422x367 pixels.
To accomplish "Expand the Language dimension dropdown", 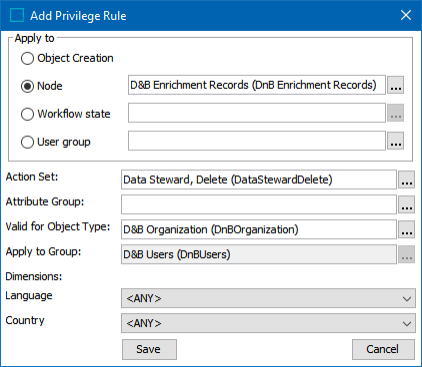I will [x=268, y=298].
